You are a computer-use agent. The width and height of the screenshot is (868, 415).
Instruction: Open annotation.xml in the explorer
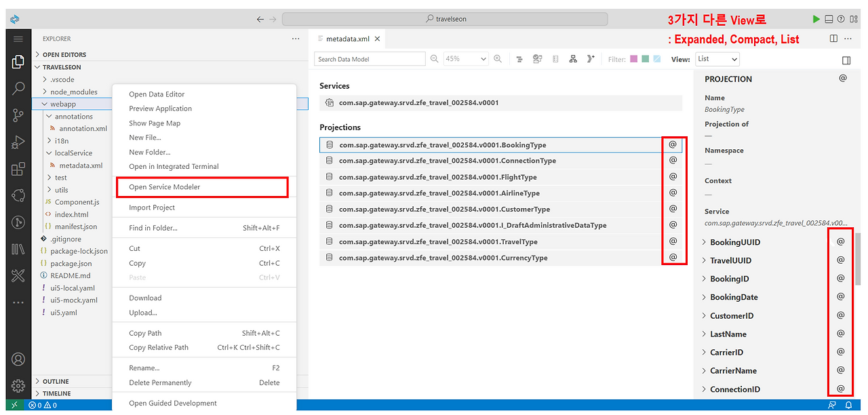click(x=83, y=128)
